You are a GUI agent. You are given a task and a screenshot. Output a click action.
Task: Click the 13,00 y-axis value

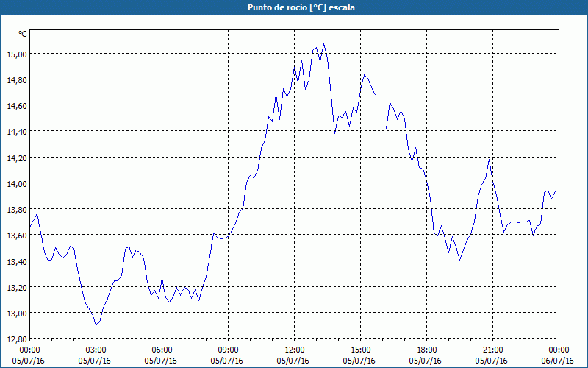point(17,314)
